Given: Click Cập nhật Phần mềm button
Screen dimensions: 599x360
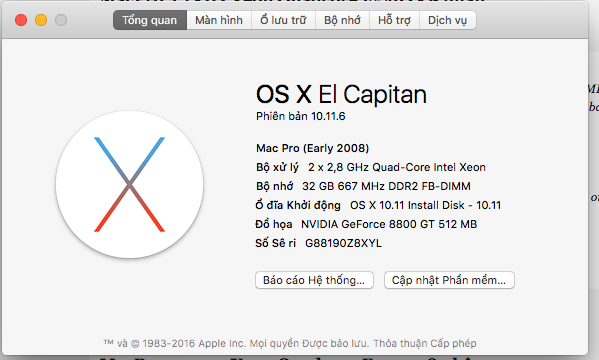Looking at the screenshot, I should click(x=449, y=280).
